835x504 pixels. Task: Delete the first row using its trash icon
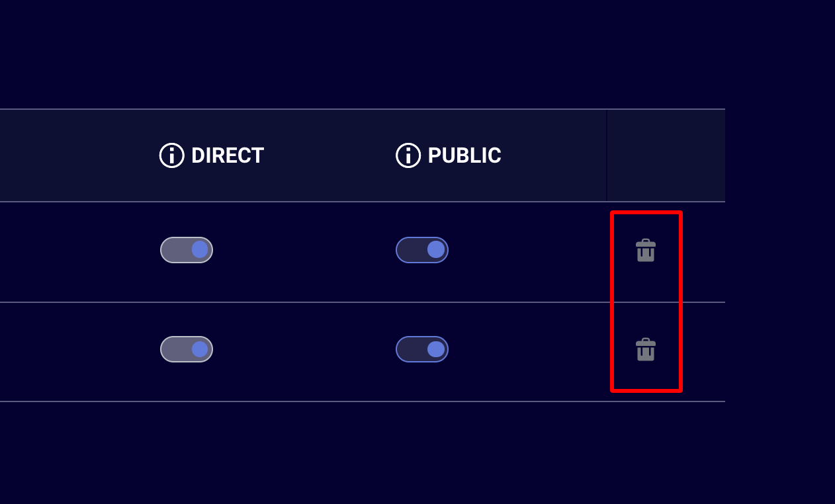coord(646,251)
